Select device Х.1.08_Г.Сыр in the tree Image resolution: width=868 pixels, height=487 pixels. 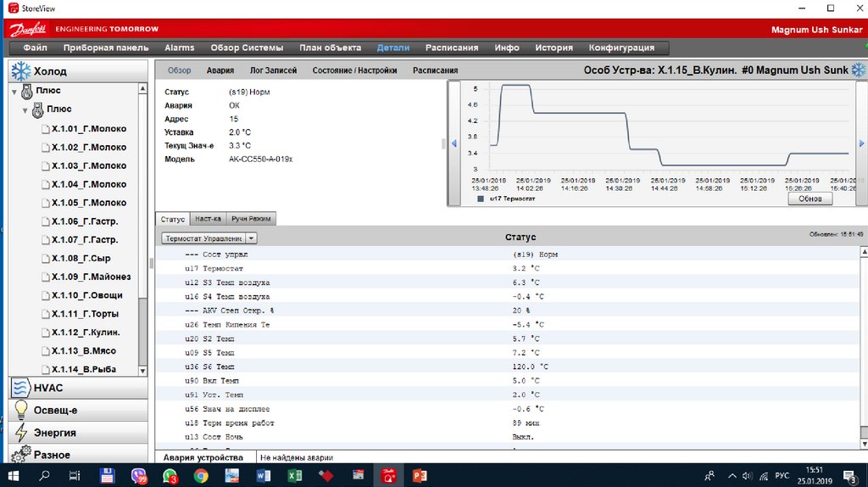[81, 258]
